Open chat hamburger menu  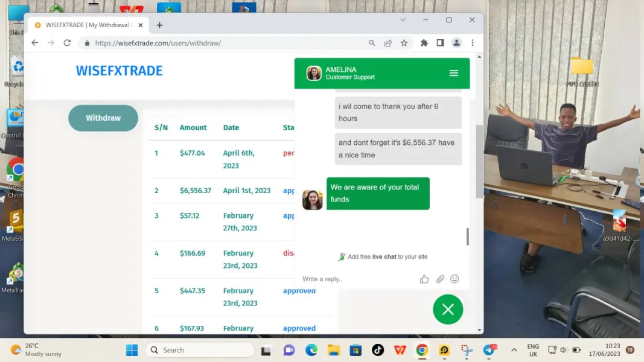[454, 73]
